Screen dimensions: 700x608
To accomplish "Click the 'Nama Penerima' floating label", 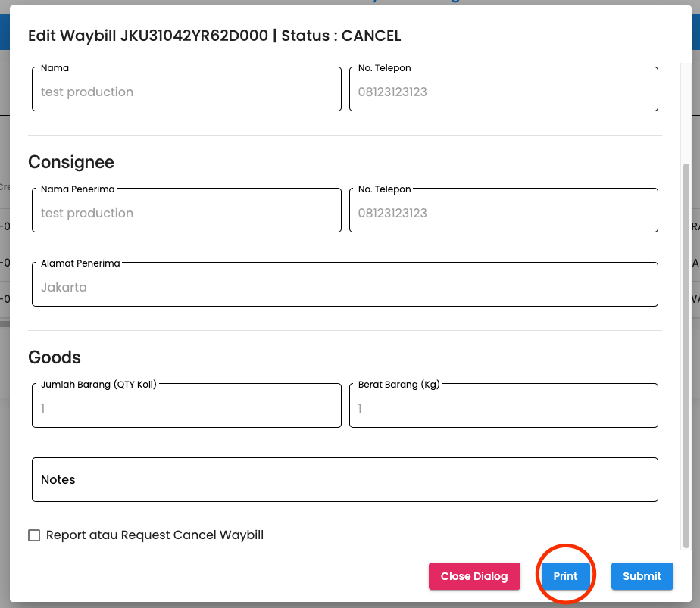I will tap(77, 189).
